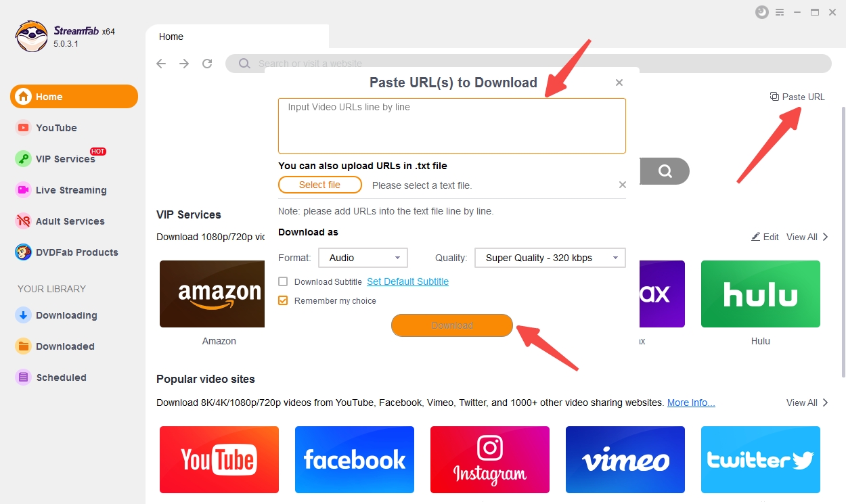Click the Adult Services crossed-out icon

24,221
